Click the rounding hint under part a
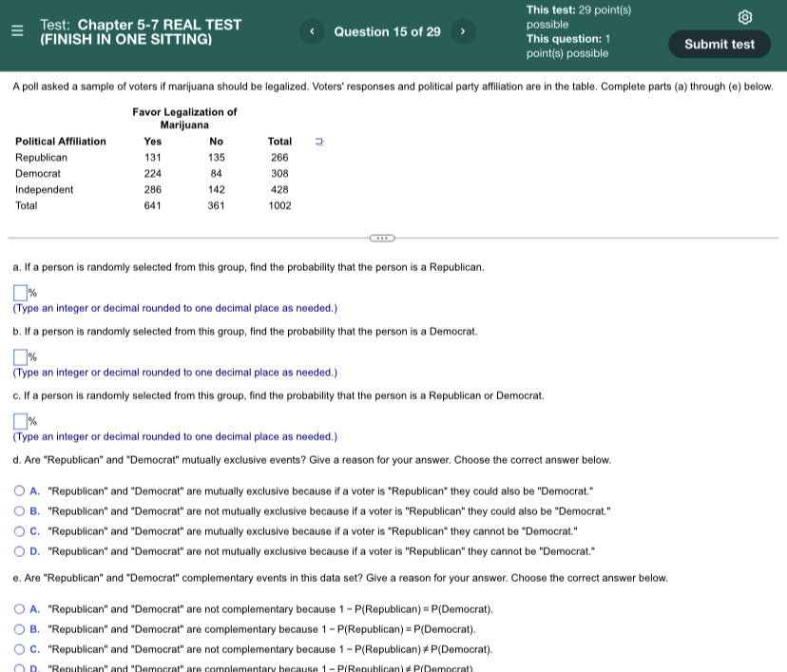The image size is (787, 672). coord(175,308)
